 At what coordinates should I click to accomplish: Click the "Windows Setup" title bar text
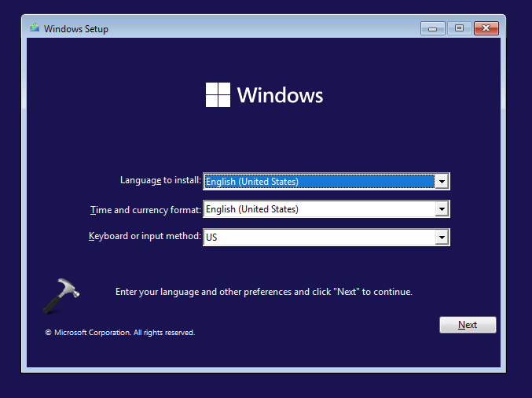76,29
